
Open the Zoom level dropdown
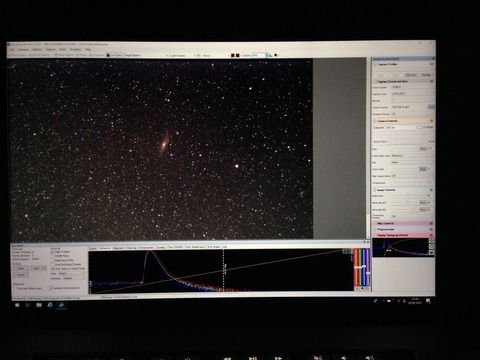[260, 55]
